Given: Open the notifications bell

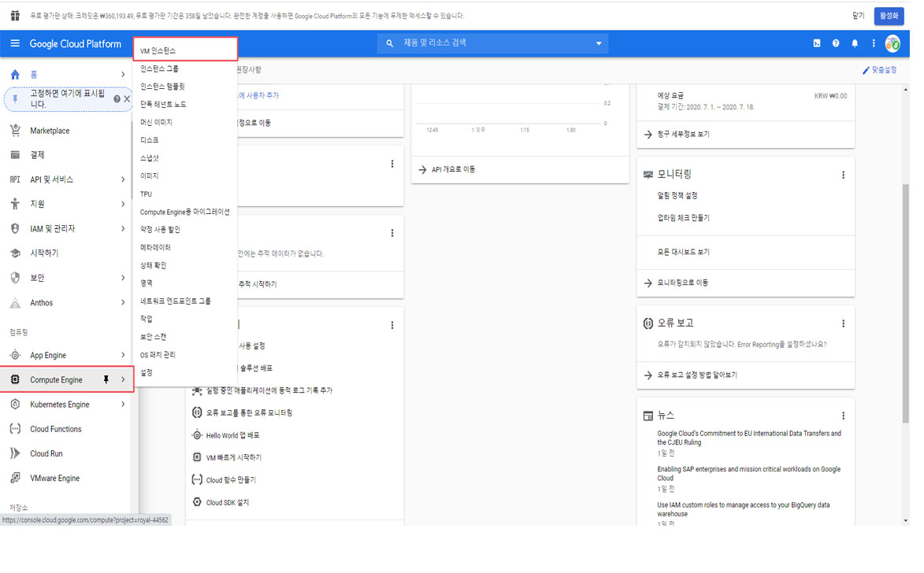Looking at the screenshot, I should (x=855, y=43).
